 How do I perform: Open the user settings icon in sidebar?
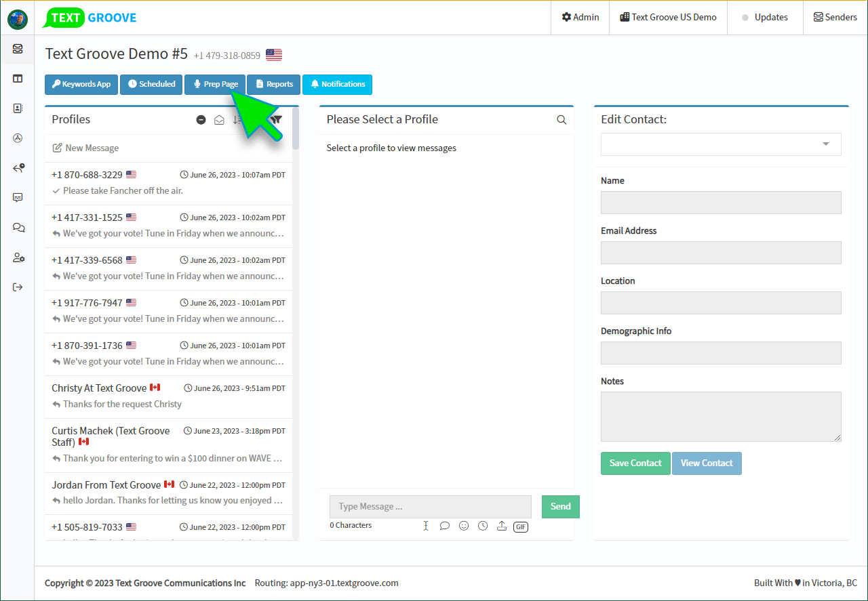(18, 257)
